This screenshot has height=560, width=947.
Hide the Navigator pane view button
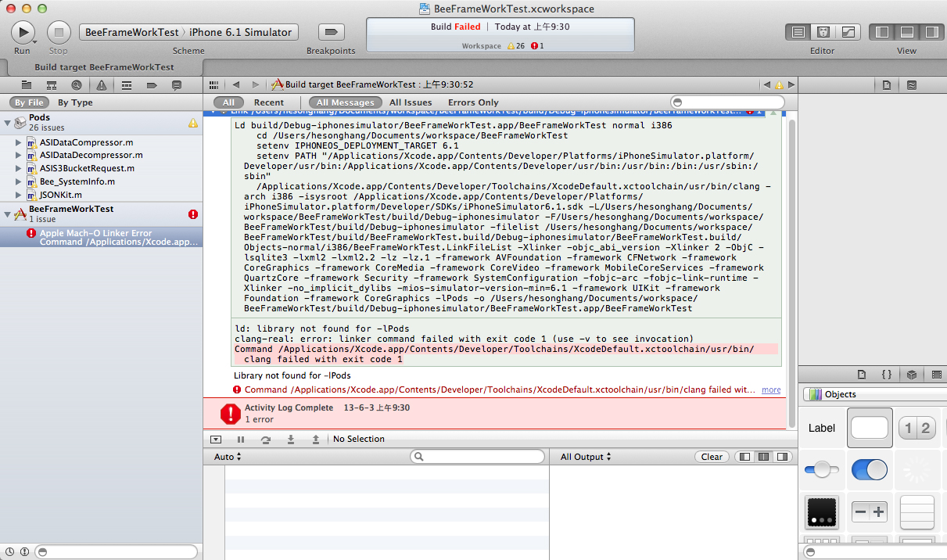[883, 32]
